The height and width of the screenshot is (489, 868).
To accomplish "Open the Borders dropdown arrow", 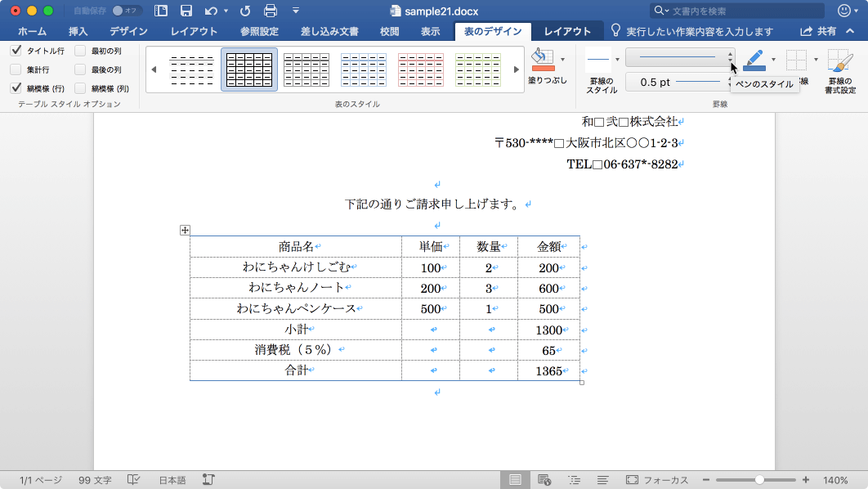I will pos(816,60).
